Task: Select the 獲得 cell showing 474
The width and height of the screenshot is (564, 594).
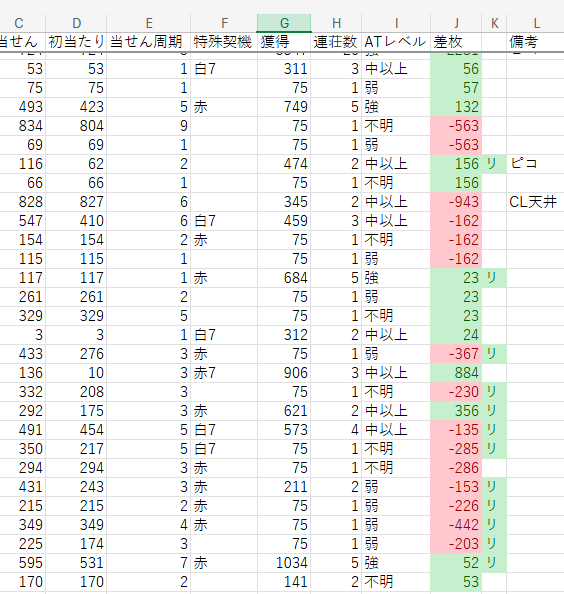Action: point(284,164)
